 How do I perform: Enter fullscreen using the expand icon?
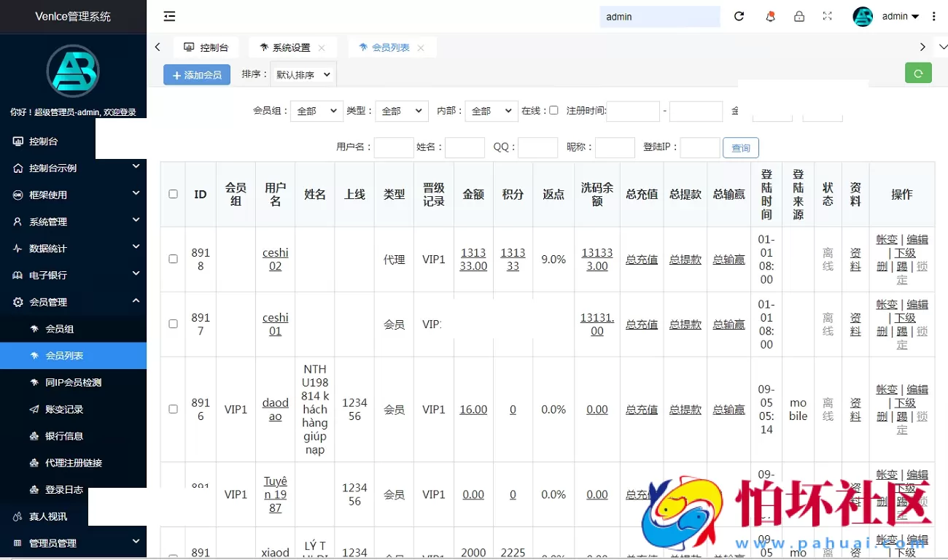[x=827, y=16]
